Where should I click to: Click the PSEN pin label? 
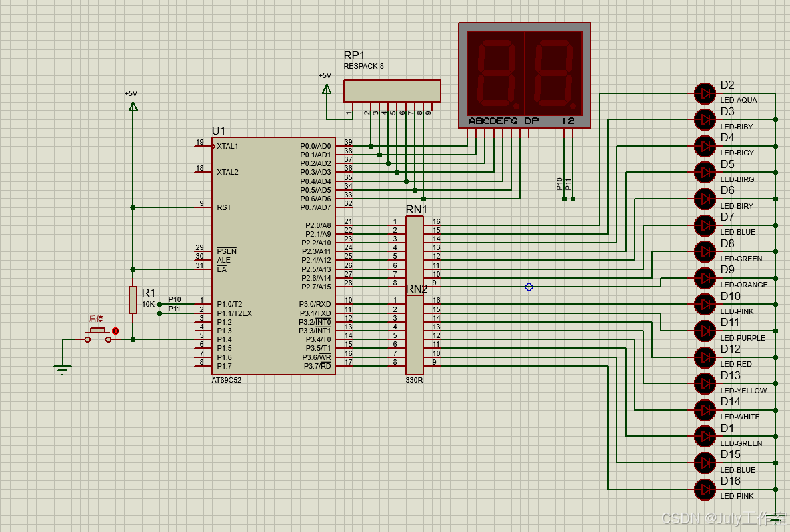click(227, 251)
